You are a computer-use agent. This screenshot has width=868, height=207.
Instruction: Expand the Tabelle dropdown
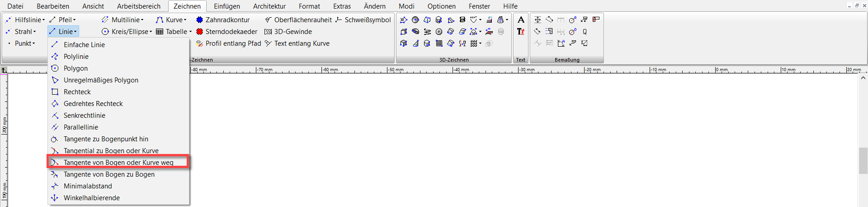pos(190,32)
